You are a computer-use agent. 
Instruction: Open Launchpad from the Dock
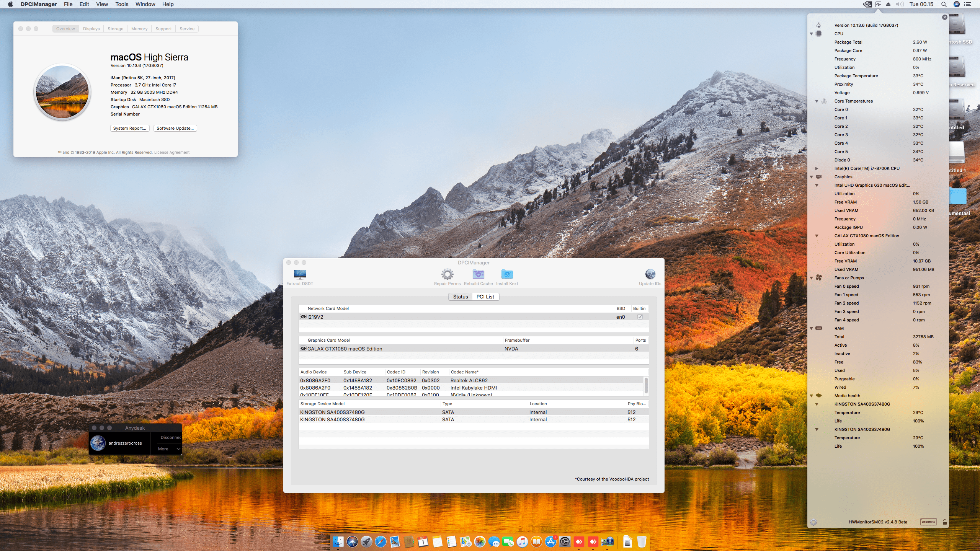click(366, 541)
